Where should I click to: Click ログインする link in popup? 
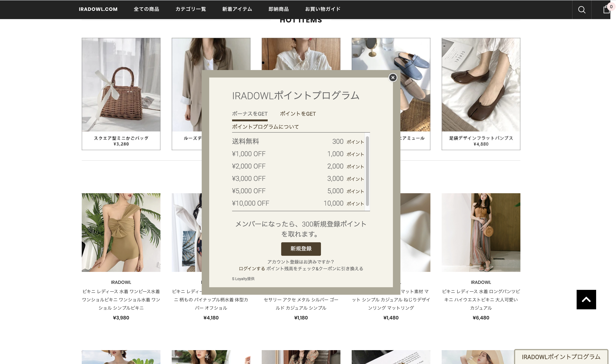tap(252, 269)
